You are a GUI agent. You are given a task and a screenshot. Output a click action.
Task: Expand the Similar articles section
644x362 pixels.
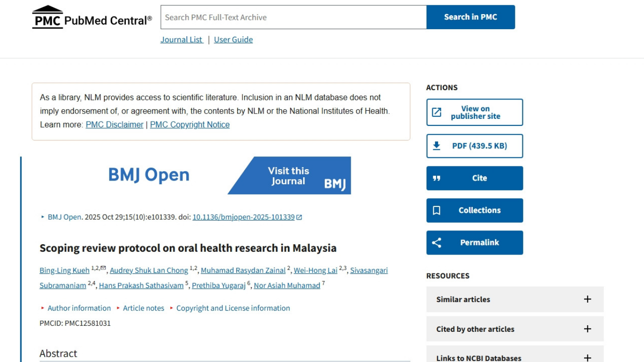coord(587,299)
